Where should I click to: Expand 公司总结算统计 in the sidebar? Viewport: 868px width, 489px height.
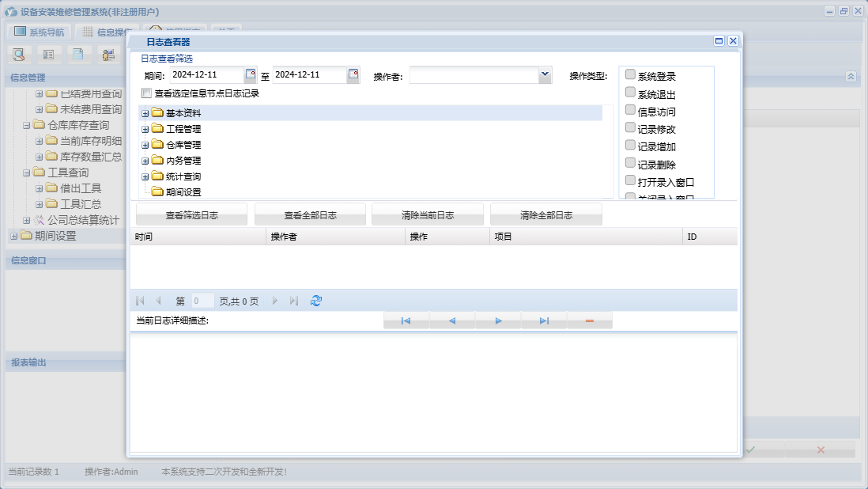(26, 221)
